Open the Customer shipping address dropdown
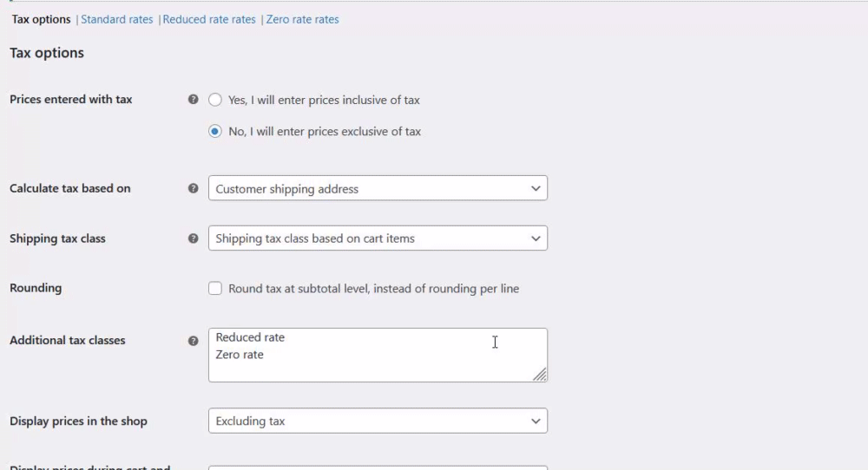Screen dimensions: 868x470 [378, 188]
